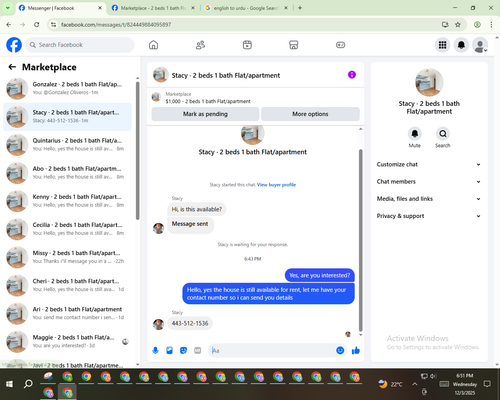Click the conversation list scrollbar
The image size is (500, 400).
(137, 150)
